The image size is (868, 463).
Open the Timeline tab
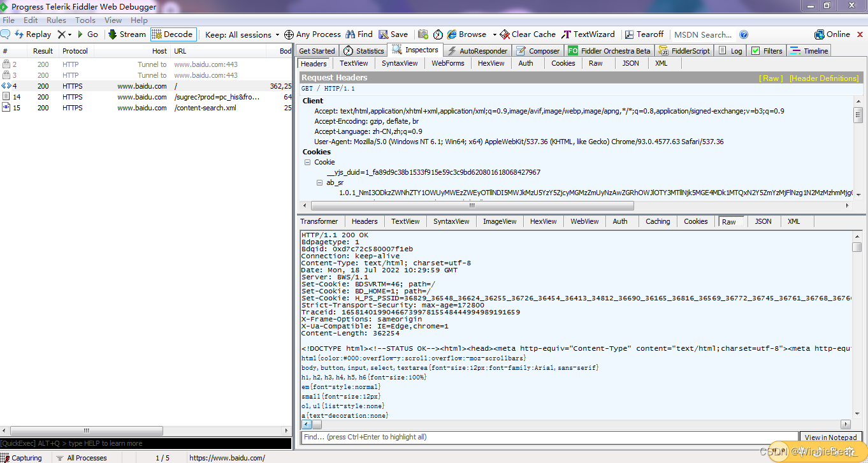point(809,51)
